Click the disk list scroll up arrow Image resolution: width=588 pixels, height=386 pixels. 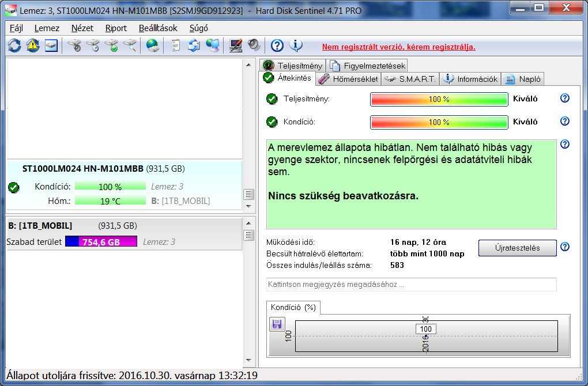(248, 65)
